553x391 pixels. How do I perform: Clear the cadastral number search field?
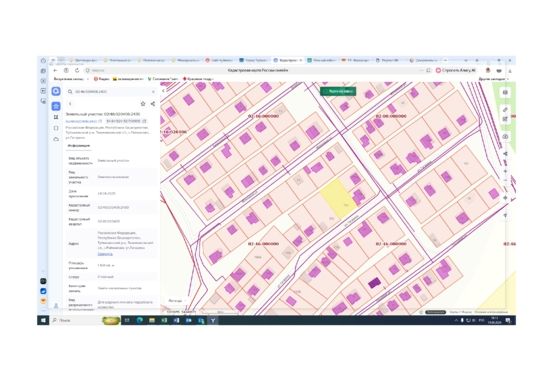(153, 92)
